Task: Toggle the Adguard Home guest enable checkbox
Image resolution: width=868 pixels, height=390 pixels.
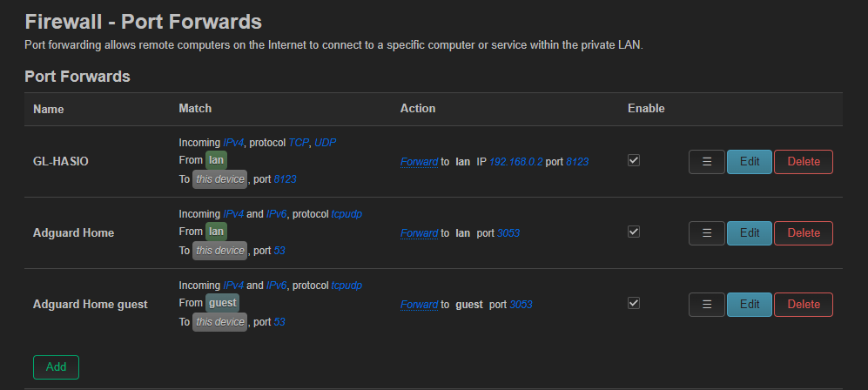Action: (x=634, y=303)
